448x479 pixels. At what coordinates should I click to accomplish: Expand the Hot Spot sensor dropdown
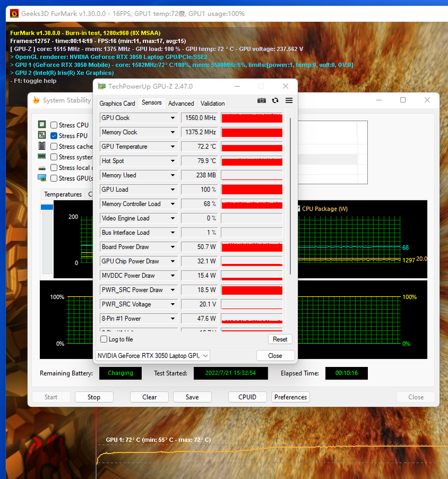click(x=173, y=161)
